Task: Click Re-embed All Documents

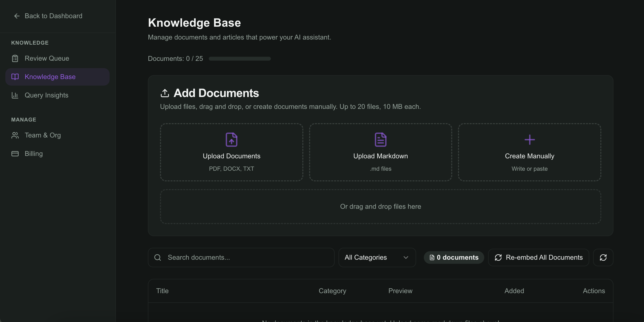Action: pos(538,257)
